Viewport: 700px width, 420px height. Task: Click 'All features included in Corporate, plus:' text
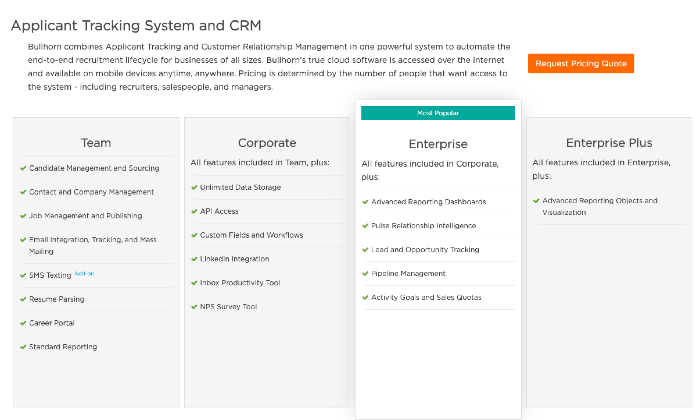click(x=430, y=170)
